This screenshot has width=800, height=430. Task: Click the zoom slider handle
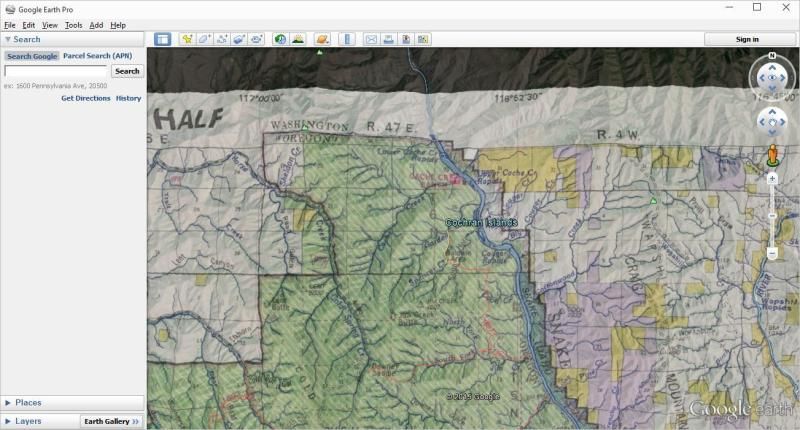point(772,216)
